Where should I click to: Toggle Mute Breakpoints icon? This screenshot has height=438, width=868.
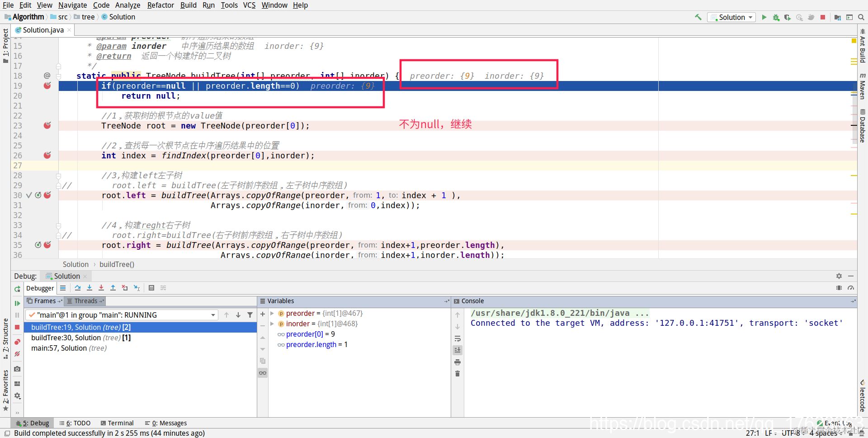pyautogui.click(x=17, y=354)
